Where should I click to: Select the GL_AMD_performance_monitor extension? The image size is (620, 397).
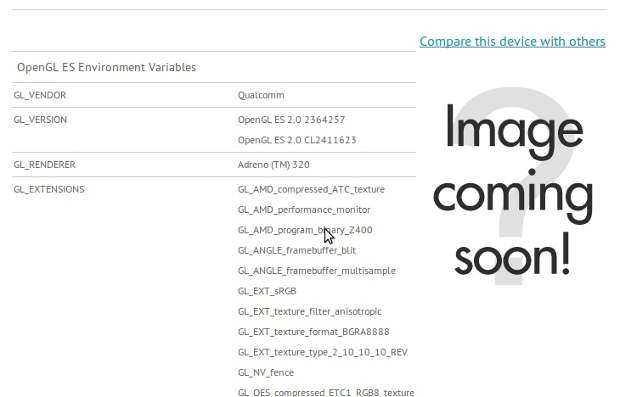pos(304,210)
